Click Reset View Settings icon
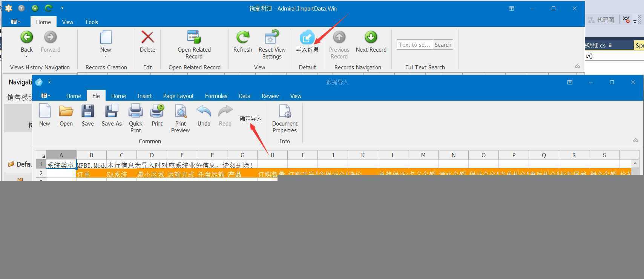This screenshot has width=644, height=279. coord(272,37)
